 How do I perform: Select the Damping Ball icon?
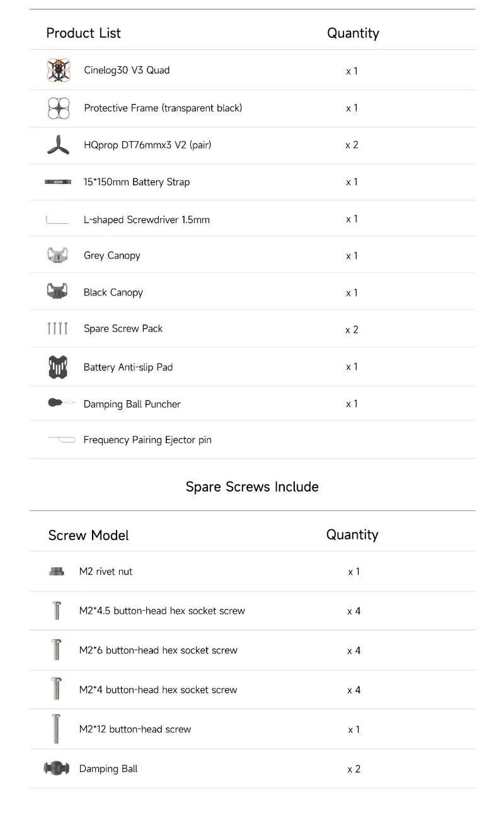point(56,768)
